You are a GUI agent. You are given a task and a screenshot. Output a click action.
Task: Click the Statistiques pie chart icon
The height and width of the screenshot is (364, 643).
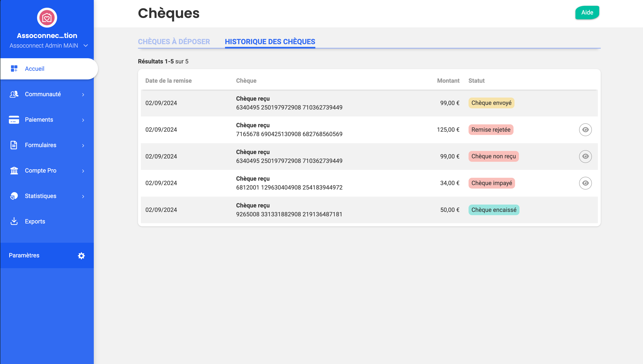14,196
